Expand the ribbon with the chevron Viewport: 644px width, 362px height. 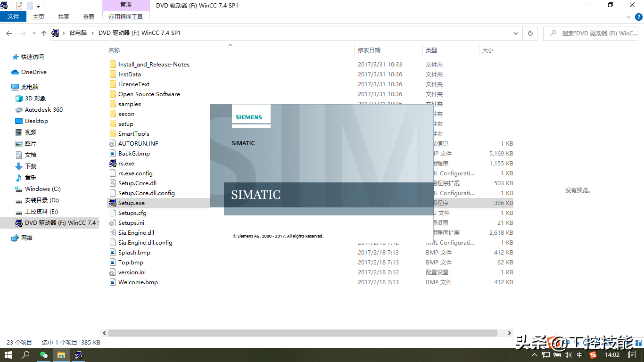[628, 16]
